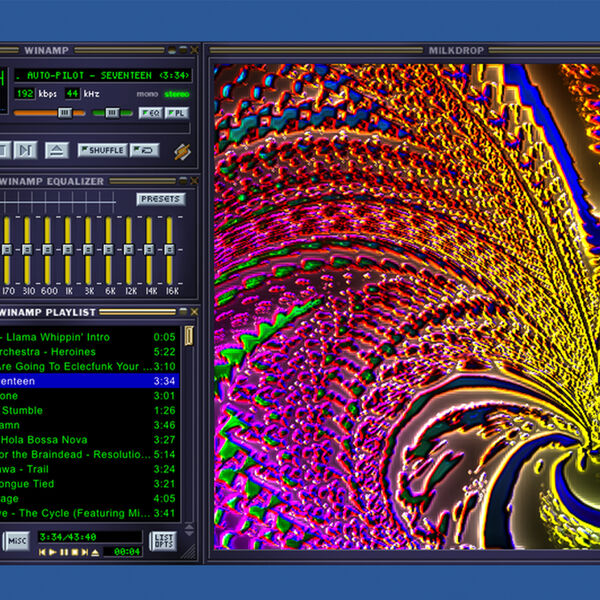Click the playlist scrollbar handle
Viewport: 600px width, 600px height.
(188, 336)
